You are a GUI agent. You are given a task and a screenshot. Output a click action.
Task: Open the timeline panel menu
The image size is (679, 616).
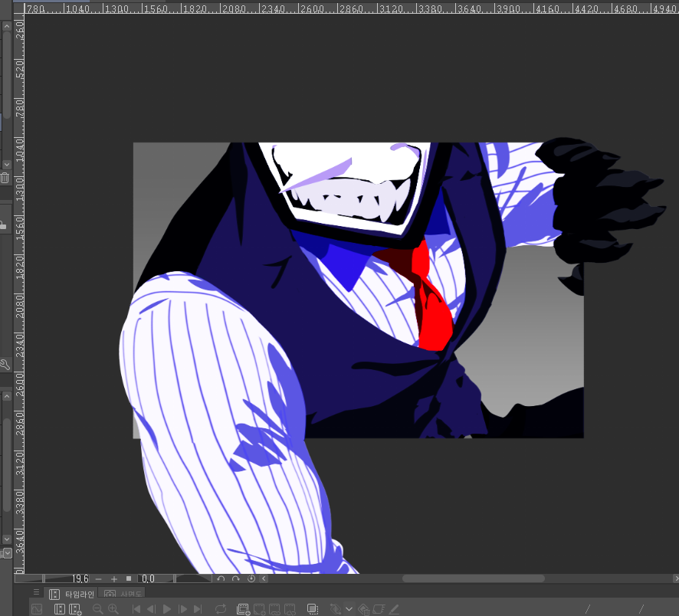[36, 592]
